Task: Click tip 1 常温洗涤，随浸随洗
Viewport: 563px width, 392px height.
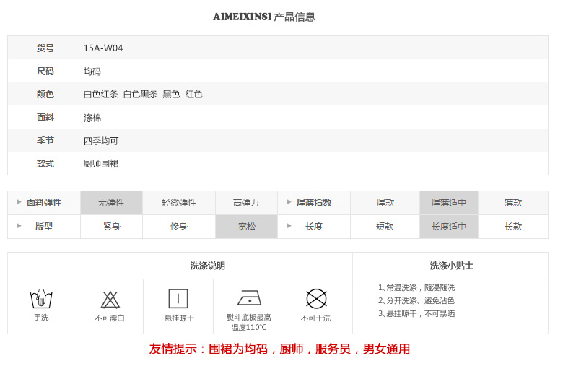Action: [416, 287]
